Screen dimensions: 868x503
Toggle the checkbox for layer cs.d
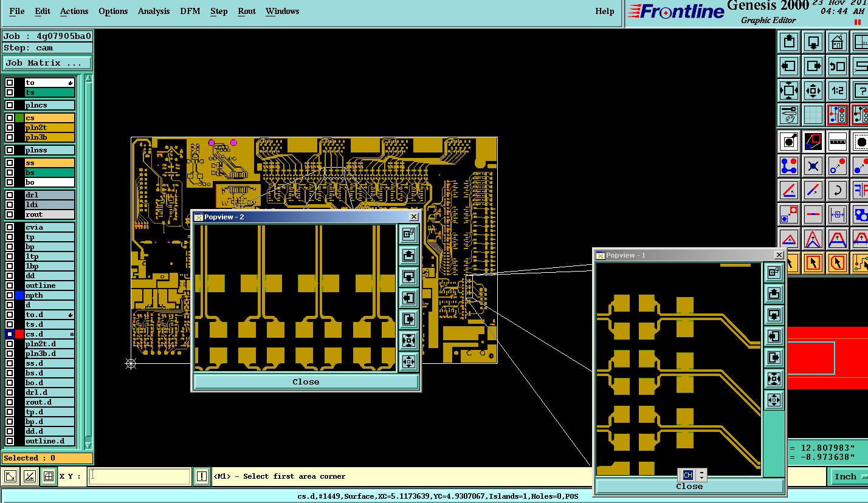[10, 334]
